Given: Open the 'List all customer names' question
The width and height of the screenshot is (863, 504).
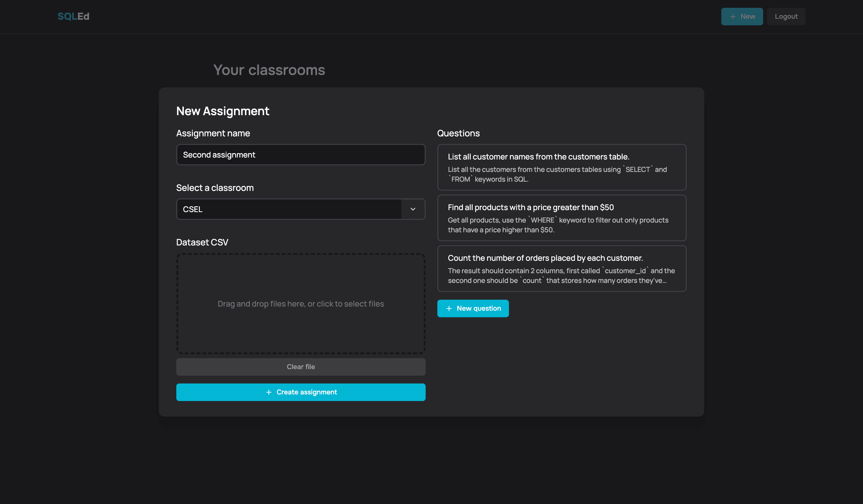Looking at the screenshot, I should (562, 168).
